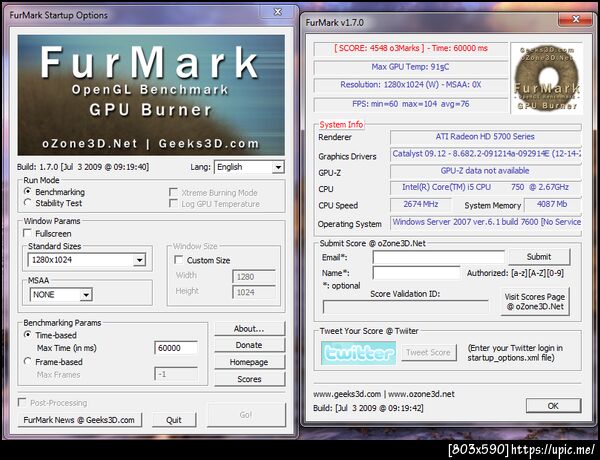
Task: Open the Lang English dropdown
Action: (x=249, y=167)
